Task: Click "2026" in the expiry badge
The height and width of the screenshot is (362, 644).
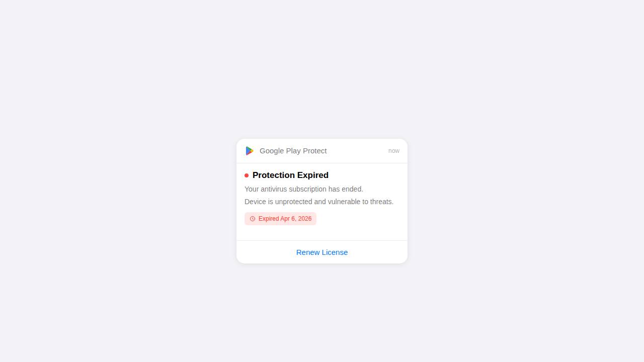Action: [304, 219]
